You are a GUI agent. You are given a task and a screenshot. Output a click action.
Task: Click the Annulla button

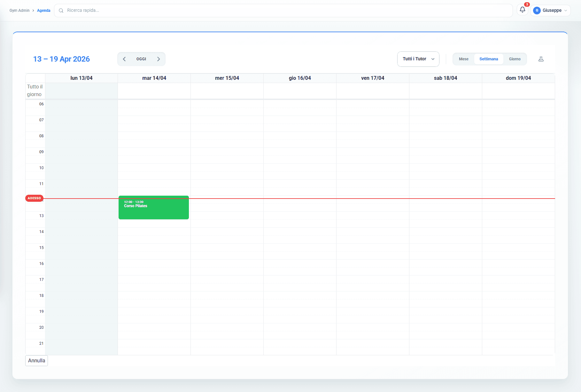coord(36,360)
